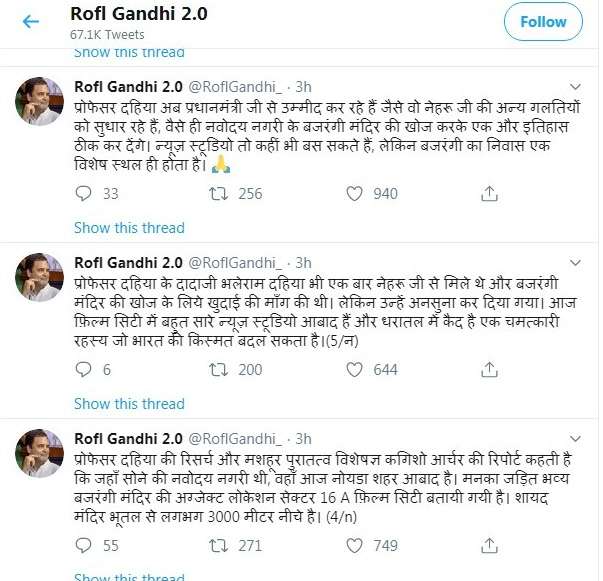603x581 pixels.
Task: Share the (5/n) tweet
Action: pyautogui.click(x=489, y=370)
